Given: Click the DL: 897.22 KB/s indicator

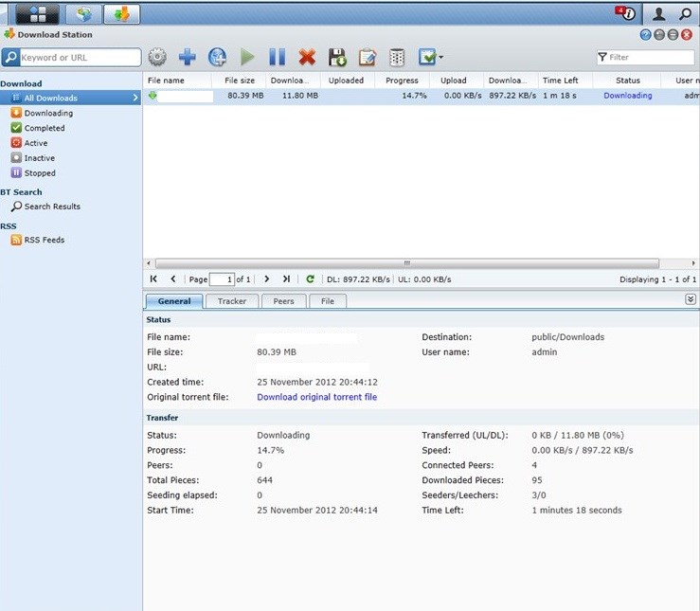Looking at the screenshot, I should click(x=358, y=279).
